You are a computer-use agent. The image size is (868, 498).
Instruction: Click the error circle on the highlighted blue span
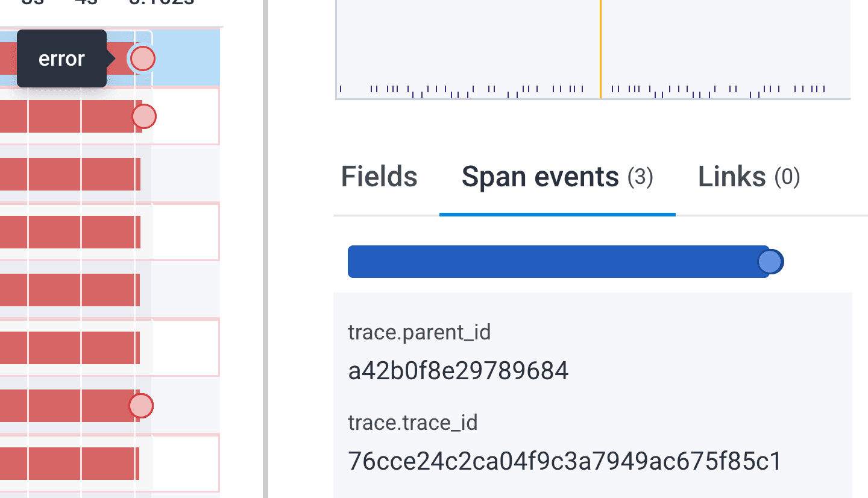pos(142,58)
